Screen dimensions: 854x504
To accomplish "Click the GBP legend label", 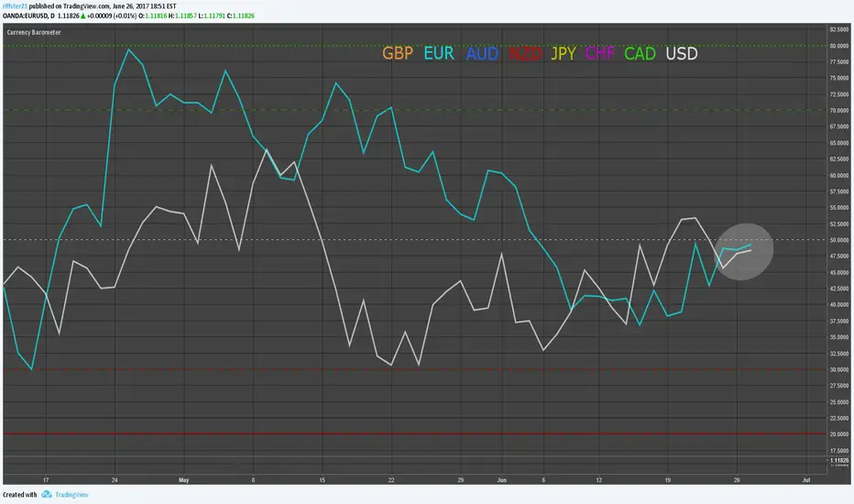I will 397,53.
